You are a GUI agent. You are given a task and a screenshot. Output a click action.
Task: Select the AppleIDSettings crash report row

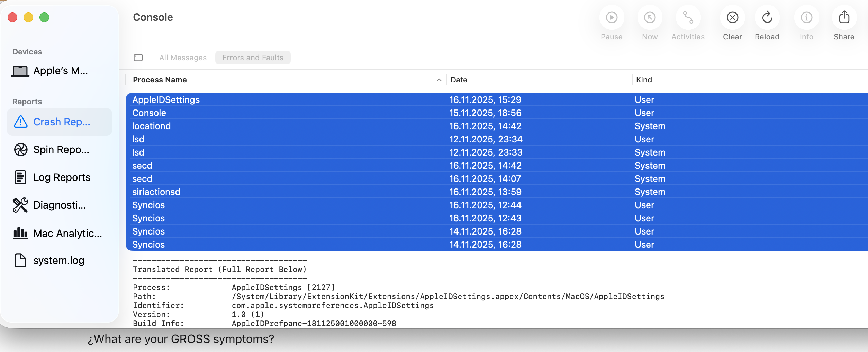coord(497,100)
